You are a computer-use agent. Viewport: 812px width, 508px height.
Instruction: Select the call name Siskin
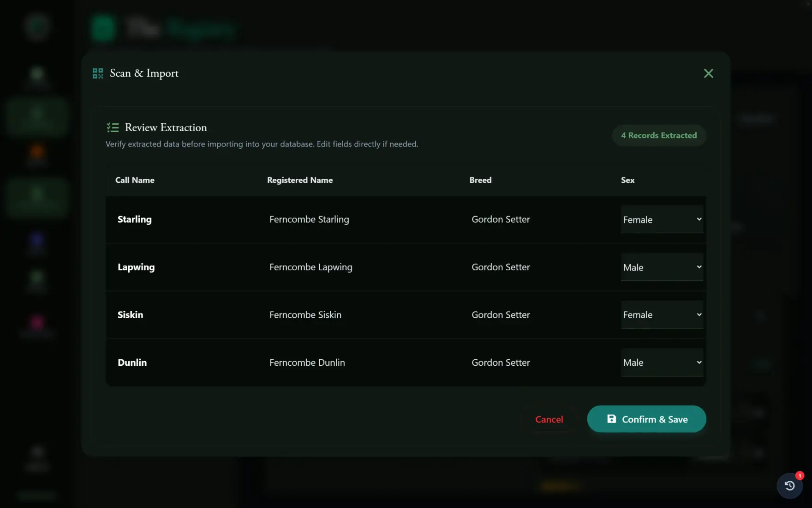[x=131, y=314]
